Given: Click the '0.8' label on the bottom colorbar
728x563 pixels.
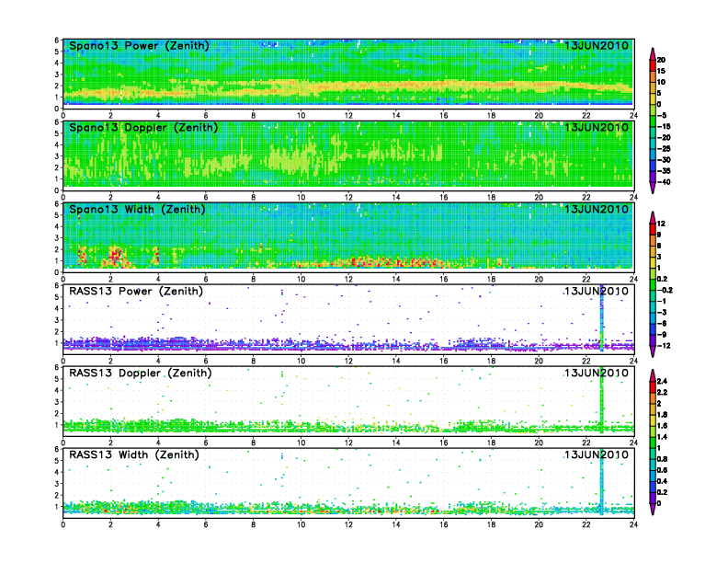Looking at the screenshot, I should pyautogui.click(x=662, y=459).
